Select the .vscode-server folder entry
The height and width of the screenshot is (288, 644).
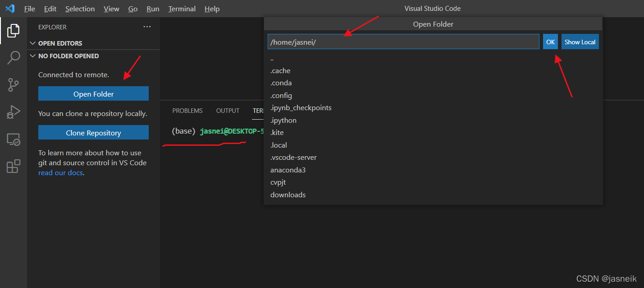coord(433,158)
